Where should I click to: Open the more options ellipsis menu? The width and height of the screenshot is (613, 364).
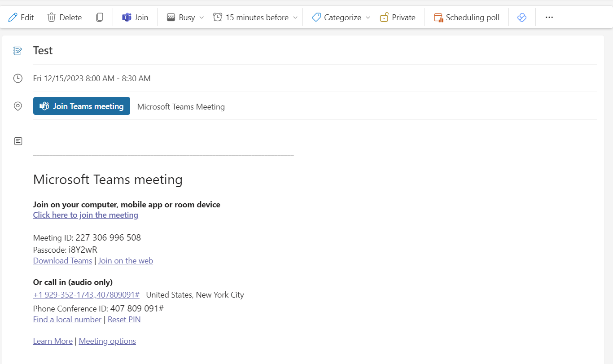549,18
